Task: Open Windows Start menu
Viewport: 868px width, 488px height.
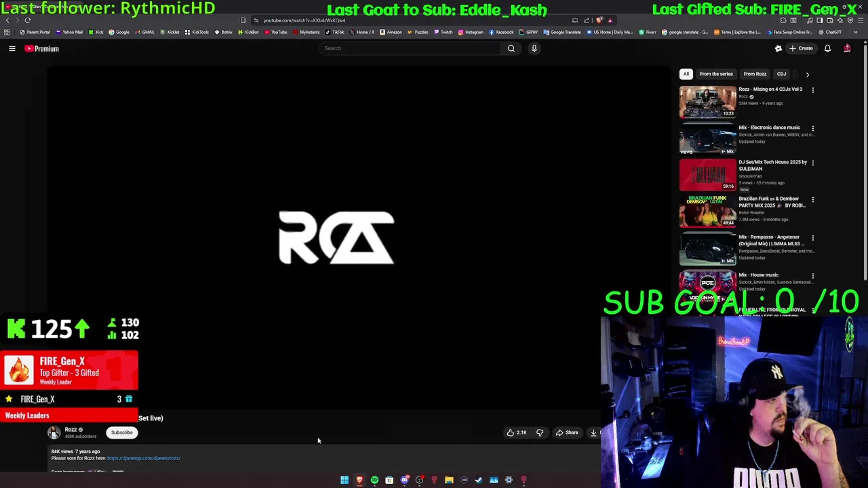Action: [344, 480]
